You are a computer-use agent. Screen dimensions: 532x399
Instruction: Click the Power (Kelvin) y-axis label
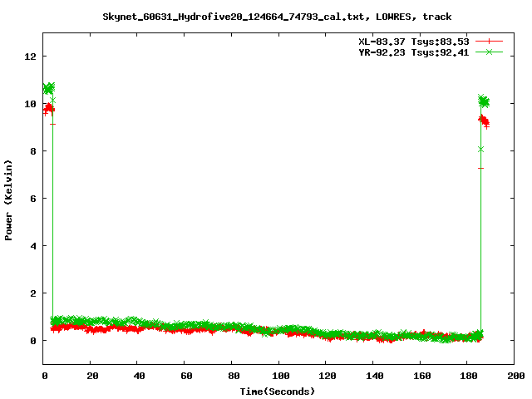coord(8,200)
